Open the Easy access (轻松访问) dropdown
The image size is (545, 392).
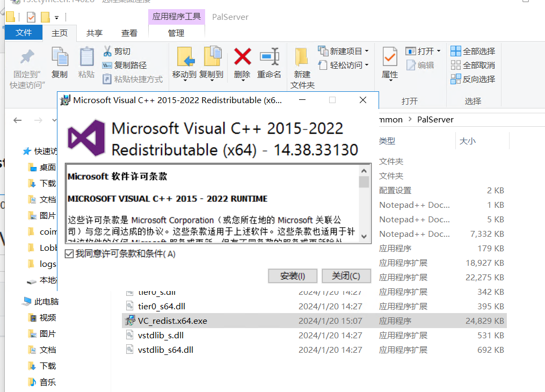[343, 65]
